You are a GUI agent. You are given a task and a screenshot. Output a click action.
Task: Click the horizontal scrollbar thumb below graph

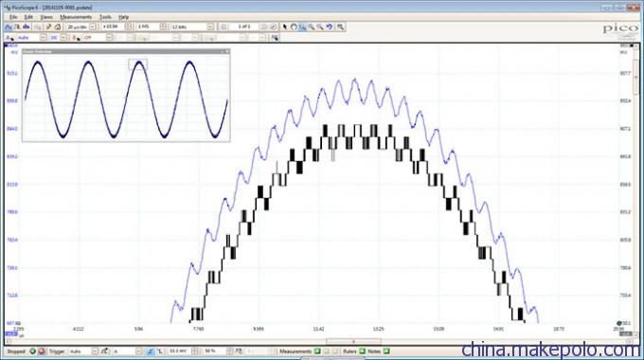point(353,341)
